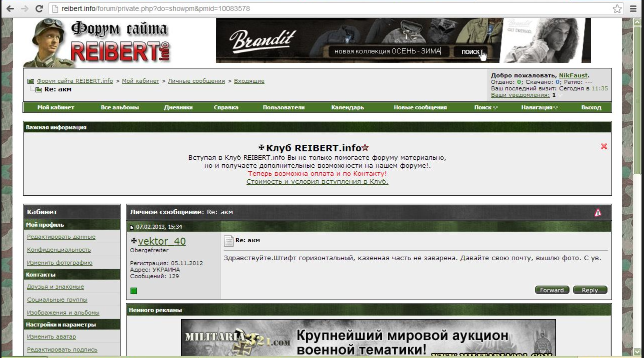Open Новые сообщения menu item

[420, 107]
